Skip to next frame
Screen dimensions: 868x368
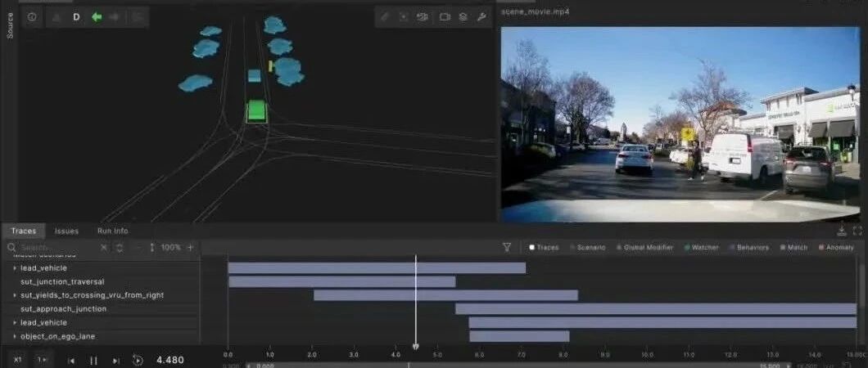click(x=115, y=361)
